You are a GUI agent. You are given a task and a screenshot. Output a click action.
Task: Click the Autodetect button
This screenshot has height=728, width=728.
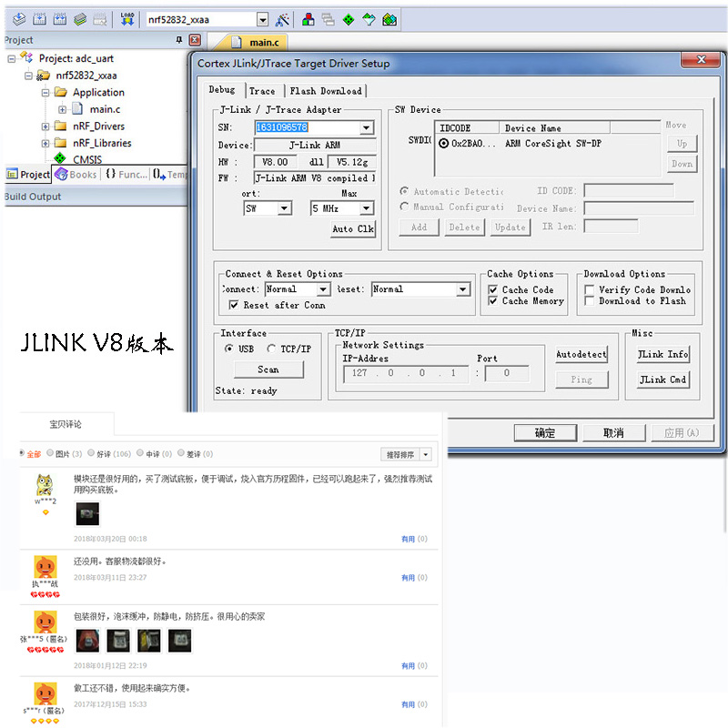[581, 354]
